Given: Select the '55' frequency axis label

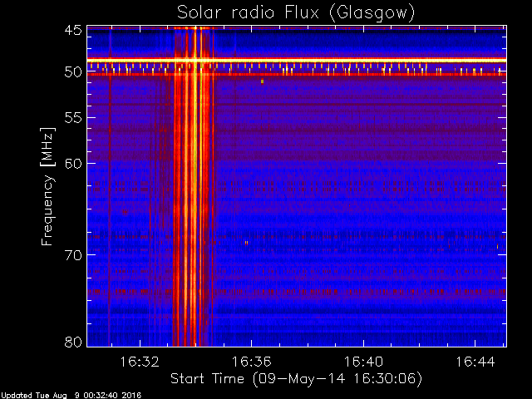Looking at the screenshot, I should (x=73, y=118).
